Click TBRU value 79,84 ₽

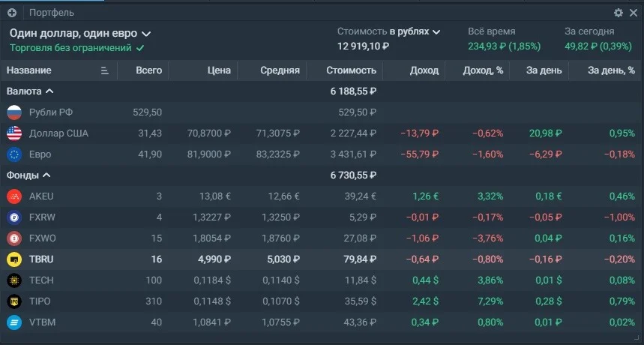pyautogui.click(x=358, y=259)
